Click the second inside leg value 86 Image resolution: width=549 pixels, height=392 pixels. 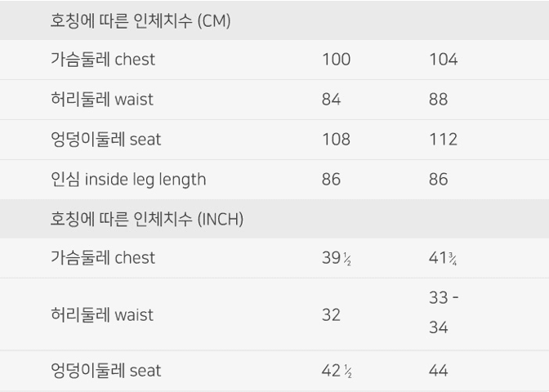click(439, 179)
